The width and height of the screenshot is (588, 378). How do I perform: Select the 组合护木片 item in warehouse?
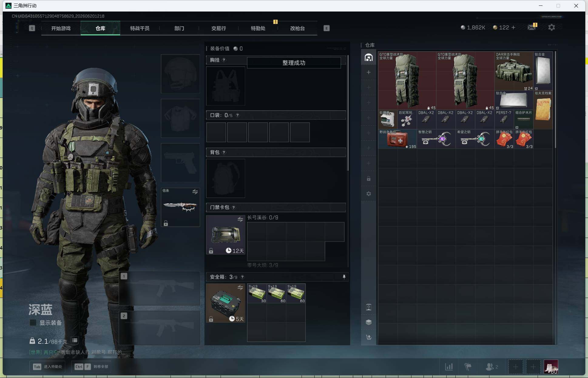523,119
